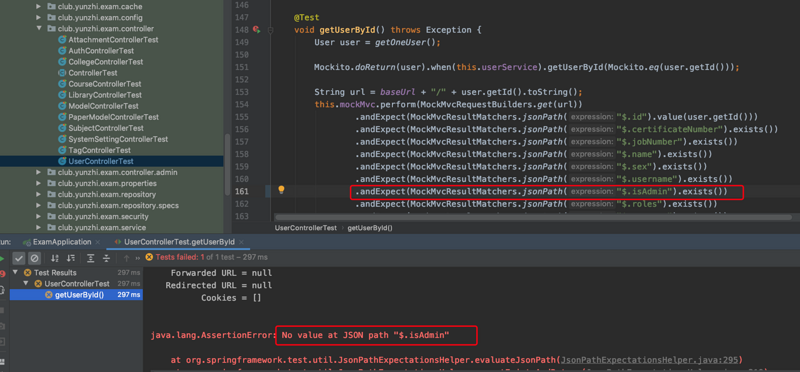Open ModelControllerTest class
Screen dimensions: 800x372
click(104, 106)
